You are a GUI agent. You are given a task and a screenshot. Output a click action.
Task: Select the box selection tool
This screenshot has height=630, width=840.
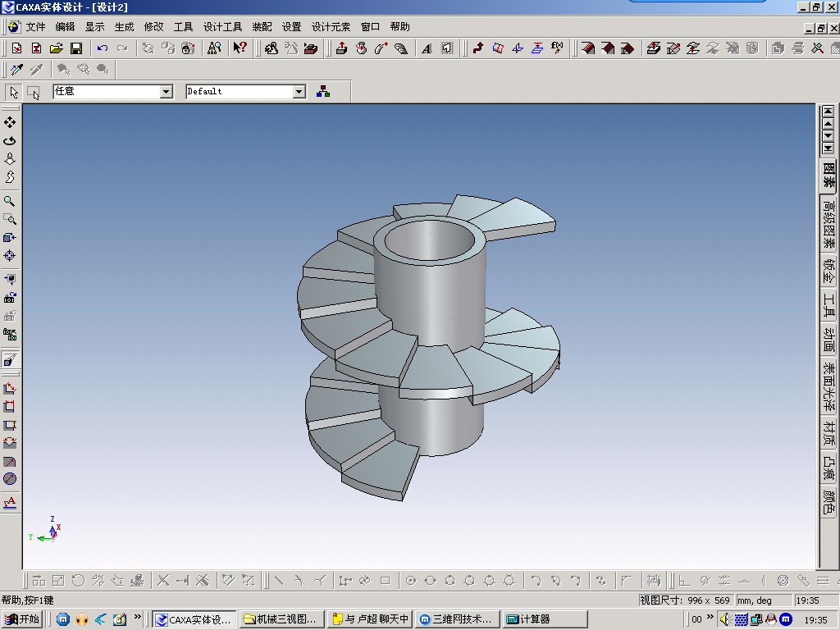pyautogui.click(x=33, y=92)
